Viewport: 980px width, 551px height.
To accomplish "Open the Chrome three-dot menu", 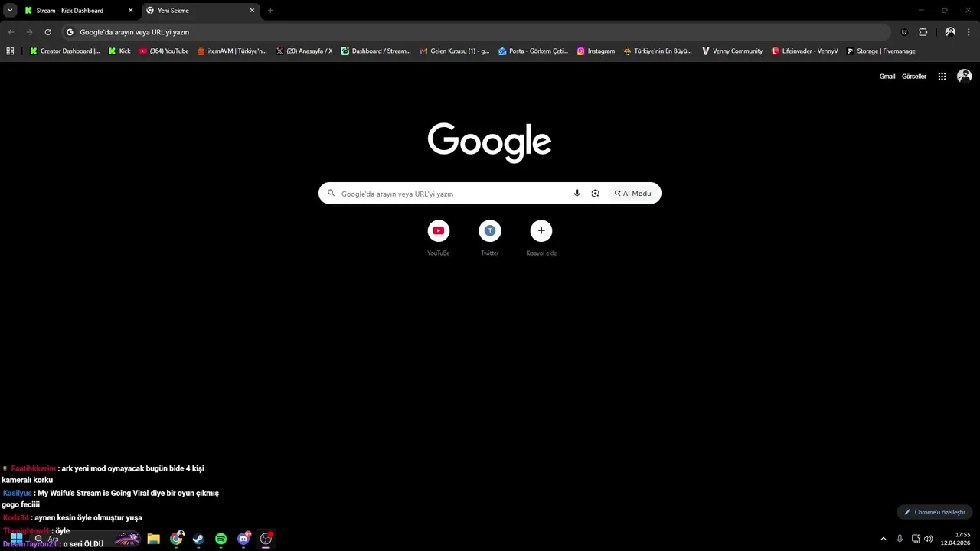I will 969,32.
